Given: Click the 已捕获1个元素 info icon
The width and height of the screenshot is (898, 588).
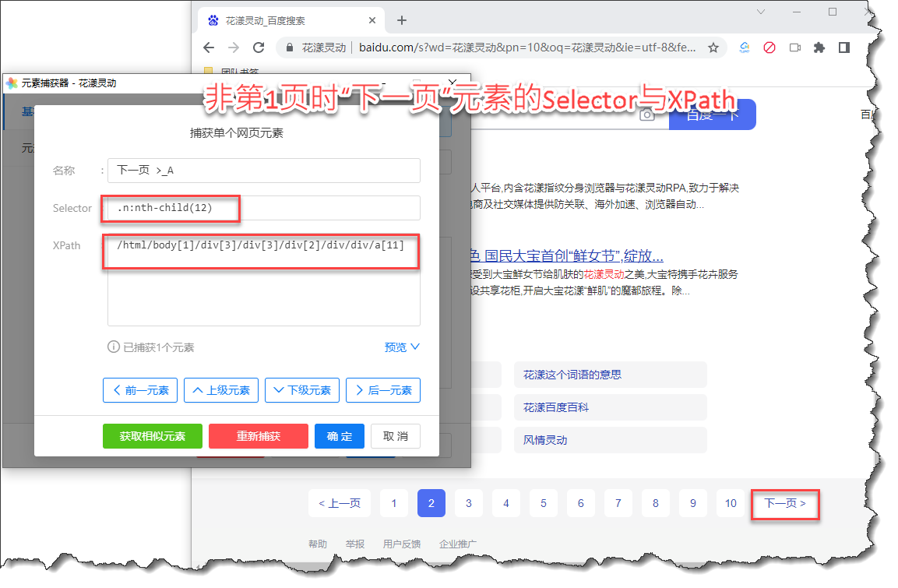Looking at the screenshot, I should point(114,347).
